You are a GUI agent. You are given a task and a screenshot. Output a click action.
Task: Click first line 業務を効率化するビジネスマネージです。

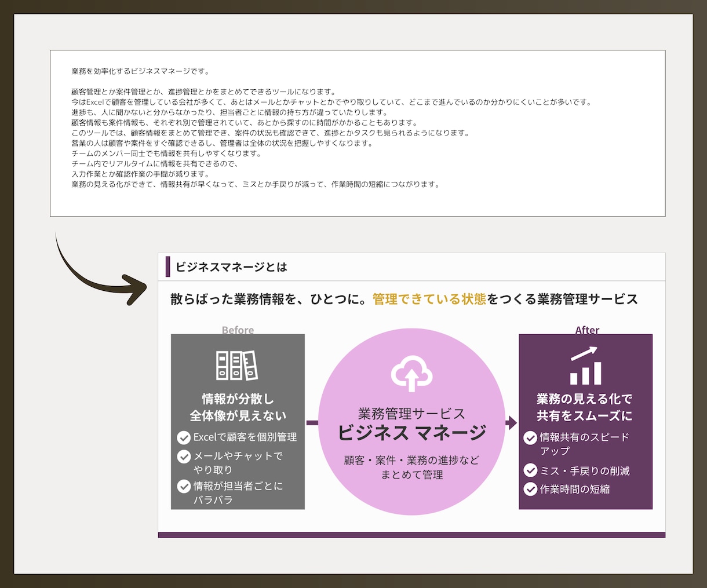141,71
